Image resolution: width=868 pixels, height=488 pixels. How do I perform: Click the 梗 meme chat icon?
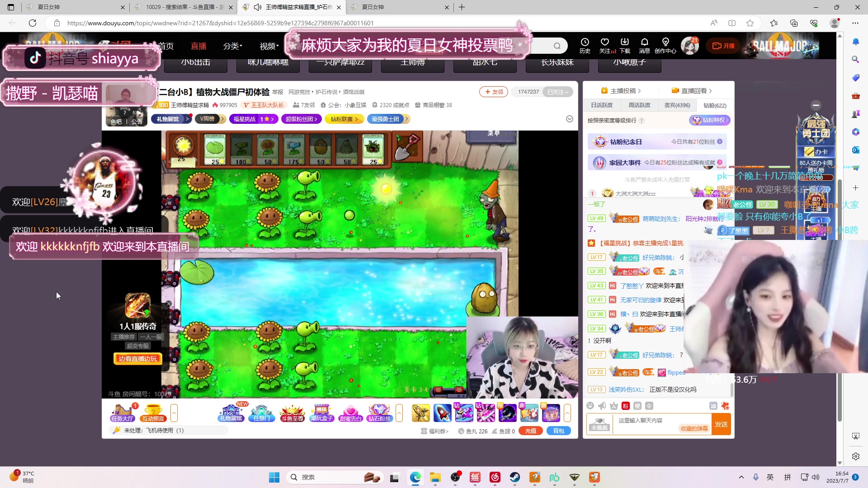[637, 406]
